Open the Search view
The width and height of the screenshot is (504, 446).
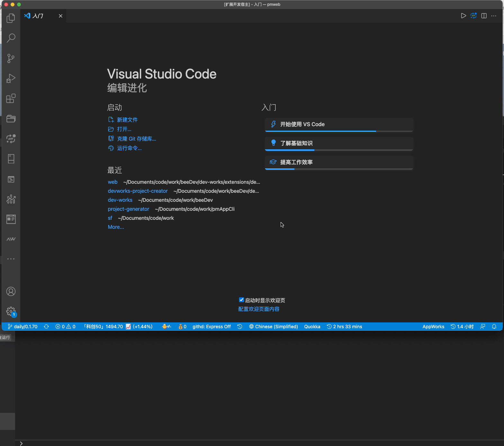(11, 38)
